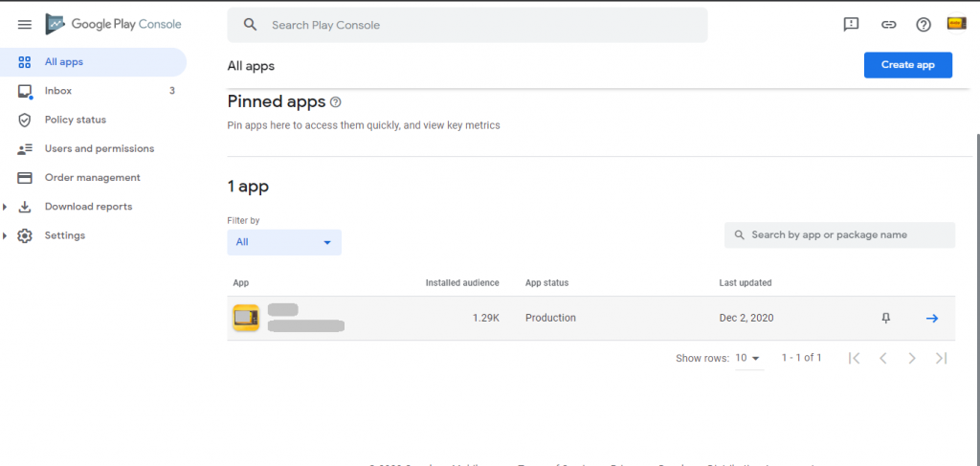
Task: Open Inbox from the sidebar
Action: (x=58, y=91)
